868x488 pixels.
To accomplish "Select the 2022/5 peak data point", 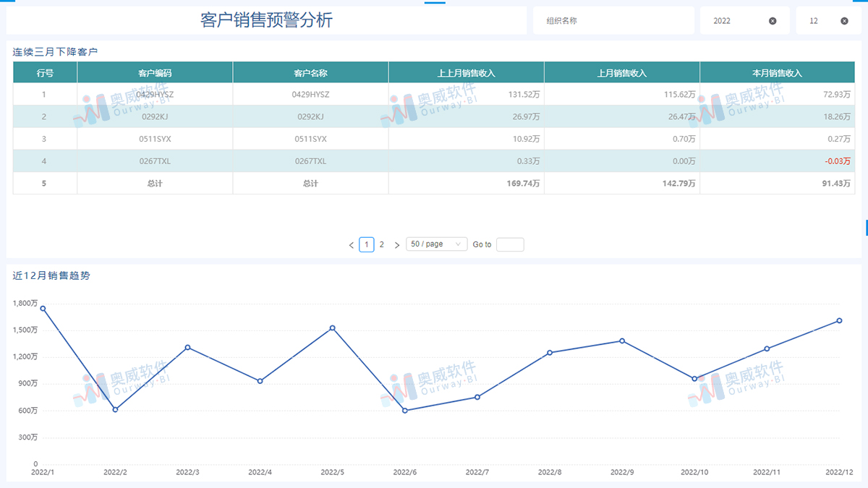I will [x=333, y=328].
